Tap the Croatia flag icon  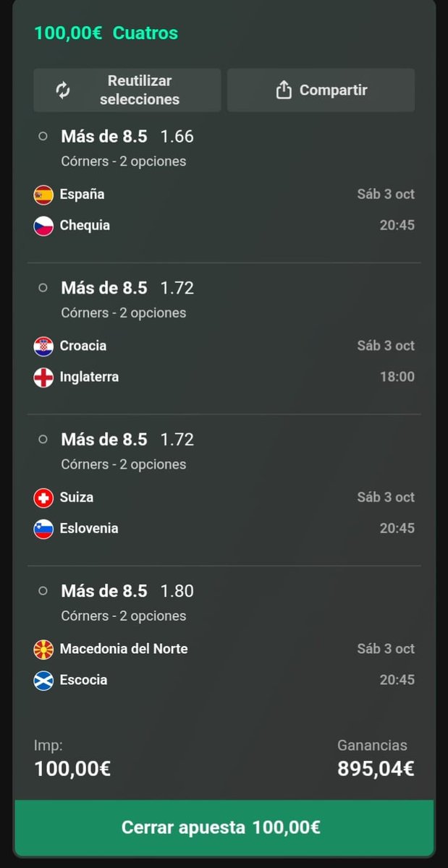43,346
